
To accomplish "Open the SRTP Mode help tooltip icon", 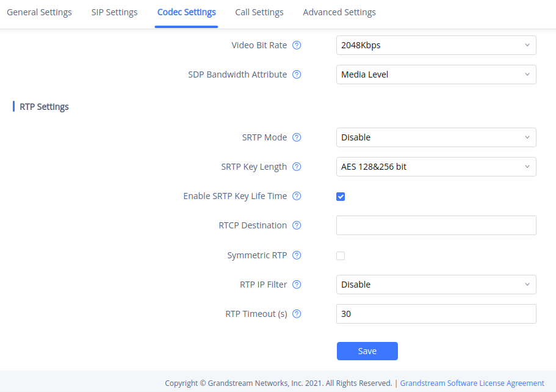I will (x=297, y=137).
